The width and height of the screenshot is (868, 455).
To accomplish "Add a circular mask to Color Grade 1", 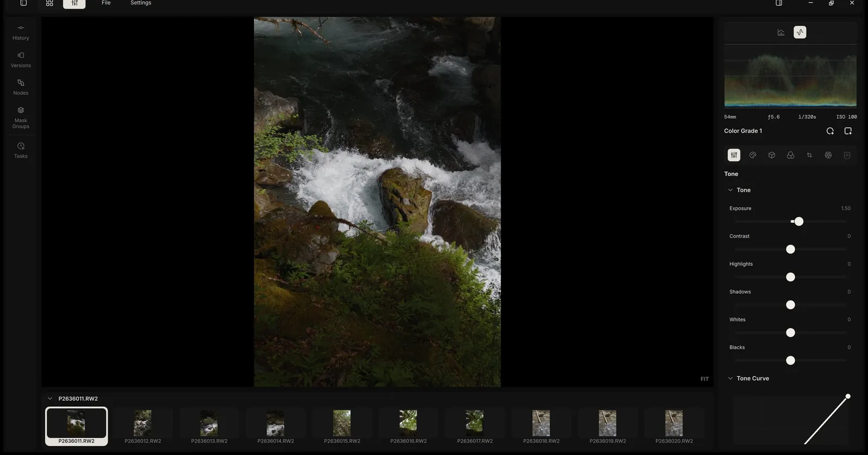I will pos(830,131).
